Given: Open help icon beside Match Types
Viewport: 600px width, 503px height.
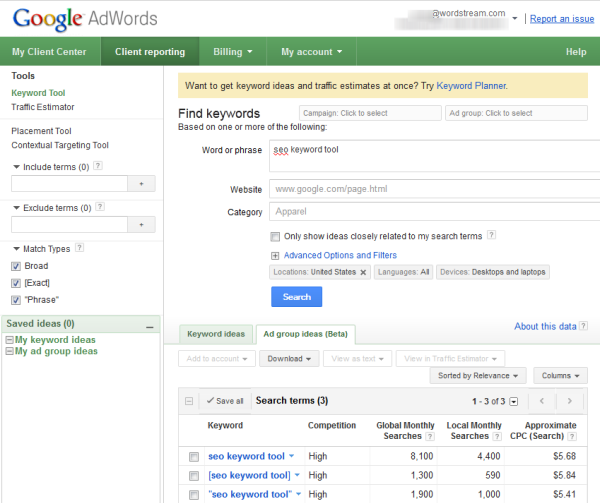Looking at the screenshot, I should point(79,247).
